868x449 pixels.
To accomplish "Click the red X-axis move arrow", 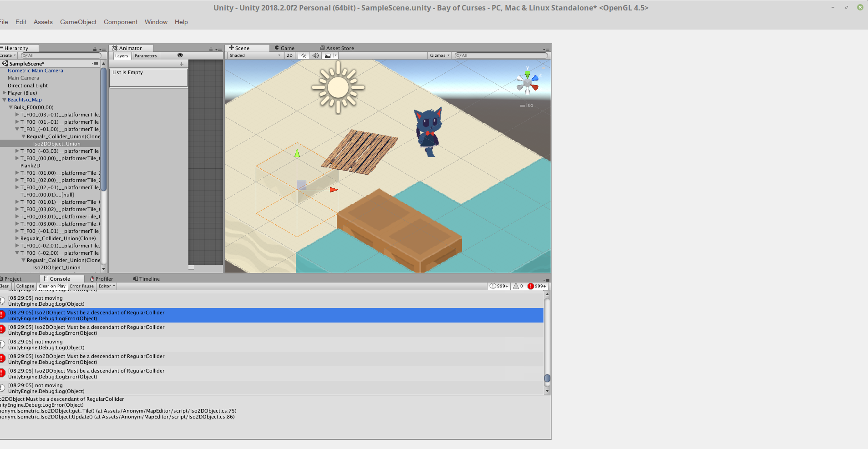I will click(x=334, y=190).
